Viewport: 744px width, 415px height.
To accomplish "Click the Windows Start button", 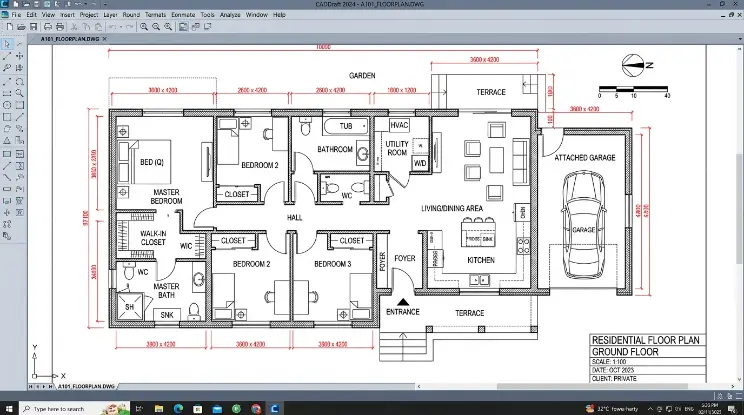I will [x=9, y=408].
